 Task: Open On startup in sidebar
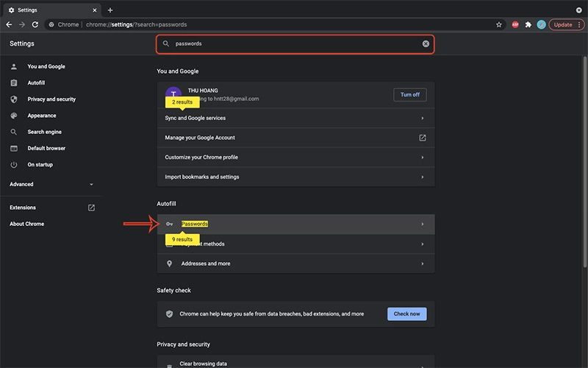(x=40, y=164)
